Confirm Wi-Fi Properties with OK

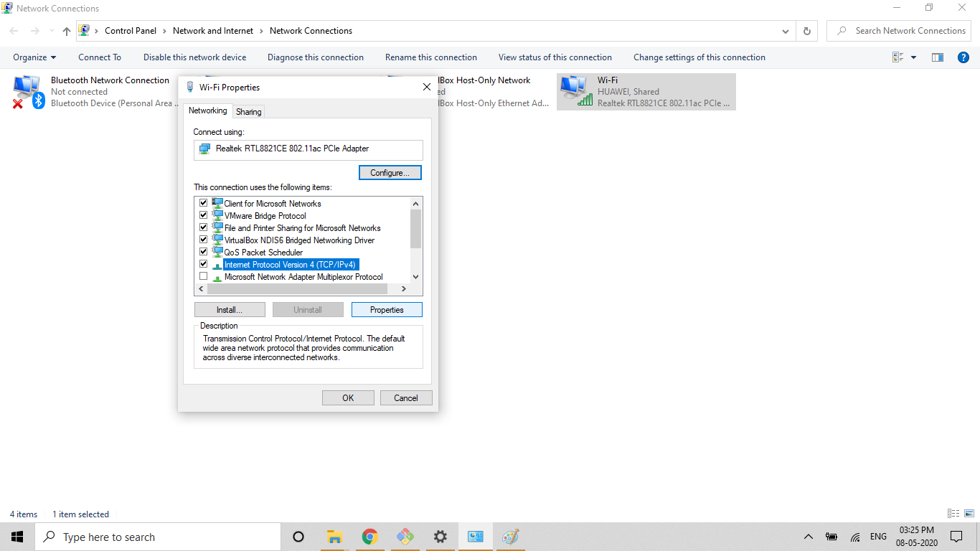click(348, 397)
